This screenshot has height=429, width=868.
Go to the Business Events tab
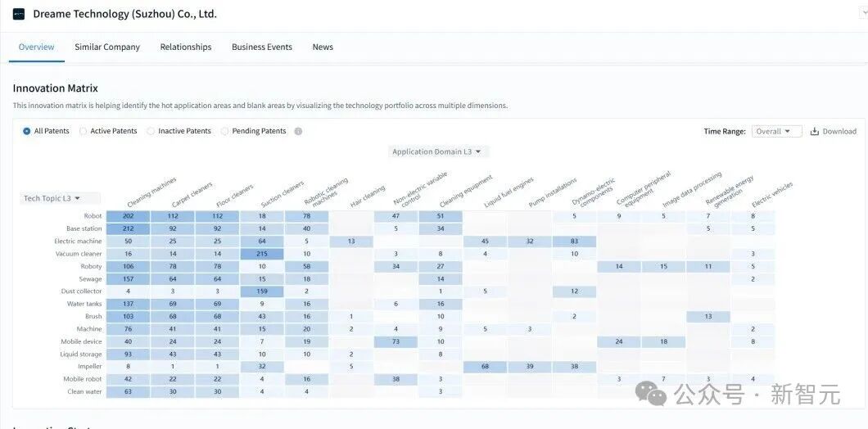point(262,47)
